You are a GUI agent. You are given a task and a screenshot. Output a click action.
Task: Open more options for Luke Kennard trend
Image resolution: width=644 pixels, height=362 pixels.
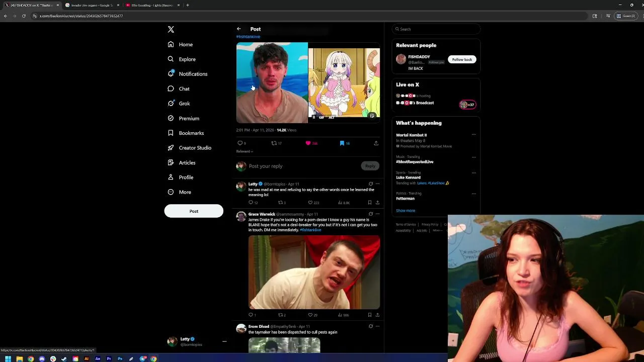[x=474, y=173]
